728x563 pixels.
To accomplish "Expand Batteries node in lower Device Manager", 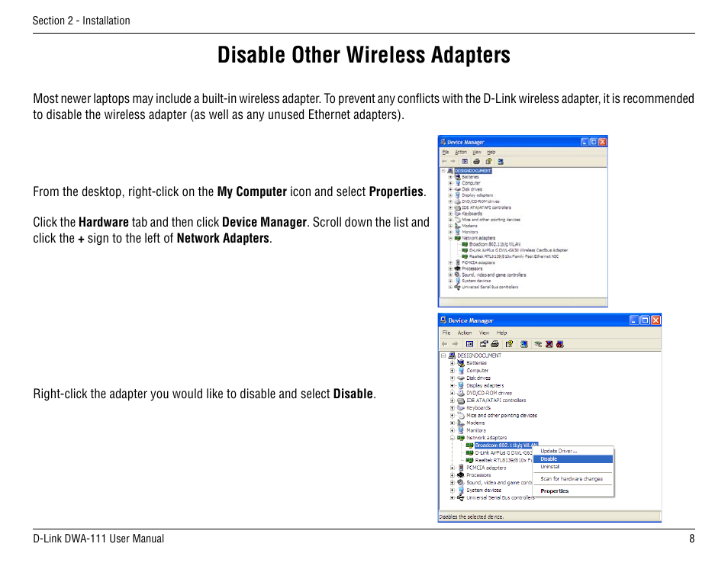I will 453,363.
